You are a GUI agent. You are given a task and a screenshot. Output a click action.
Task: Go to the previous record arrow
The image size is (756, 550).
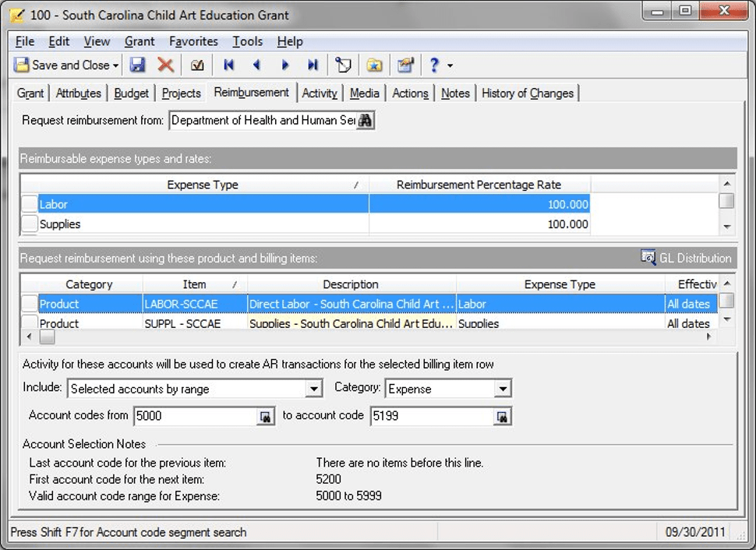pos(256,65)
